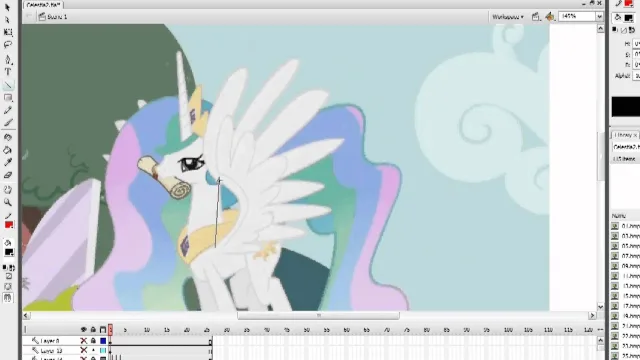Click the red stroke color swatch in toolbar
The height and width of the screenshot is (360, 640).
coord(9,225)
